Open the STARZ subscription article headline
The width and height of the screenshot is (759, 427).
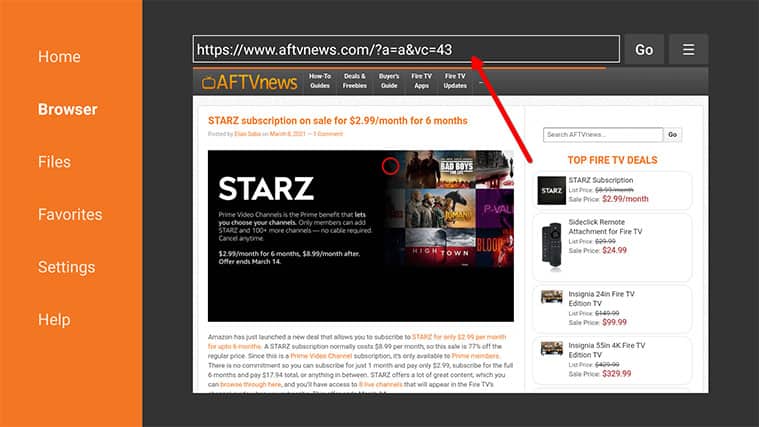tap(337, 121)
